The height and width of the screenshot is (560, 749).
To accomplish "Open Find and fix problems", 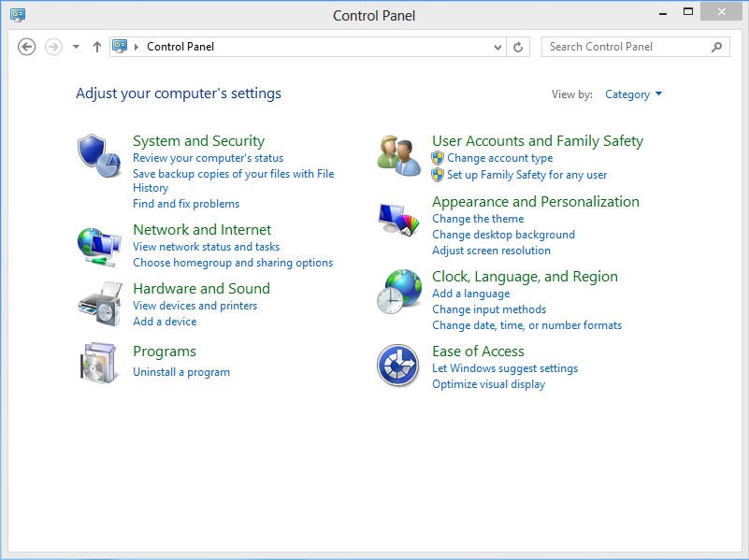I will coord(186,204).
